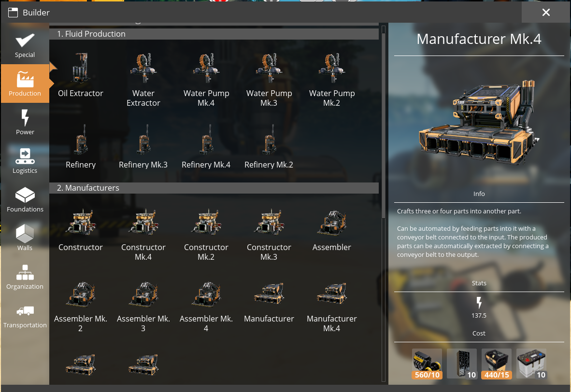Switch to the Logistics category
Viewport: 571px width, 392px height.
[25, 160]
